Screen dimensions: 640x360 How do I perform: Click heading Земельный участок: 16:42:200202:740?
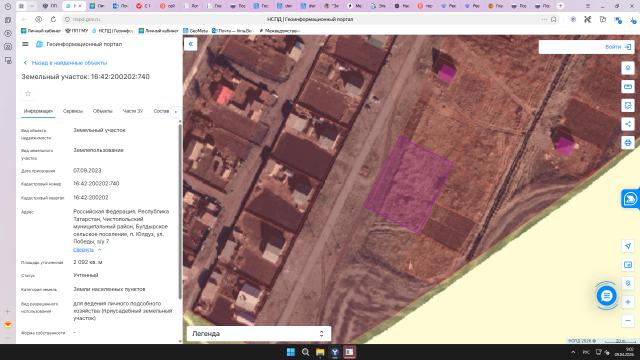(86, 77)
